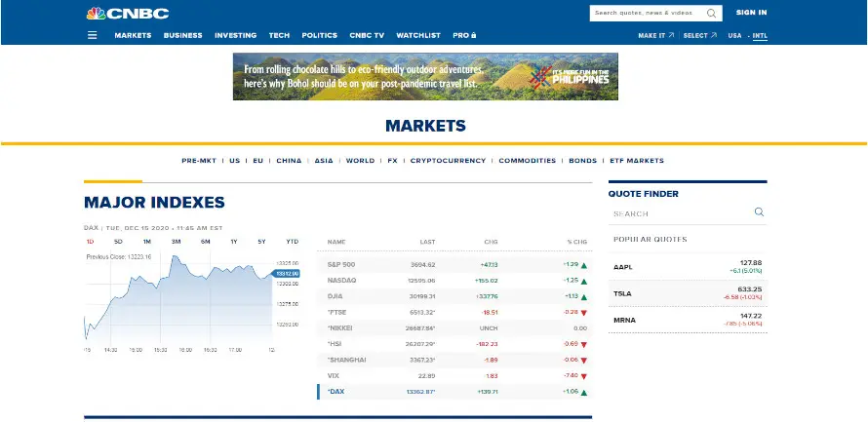Go to the ETF MARKETS section
Screen dimensions: 868x422
(x=637, y=161)
